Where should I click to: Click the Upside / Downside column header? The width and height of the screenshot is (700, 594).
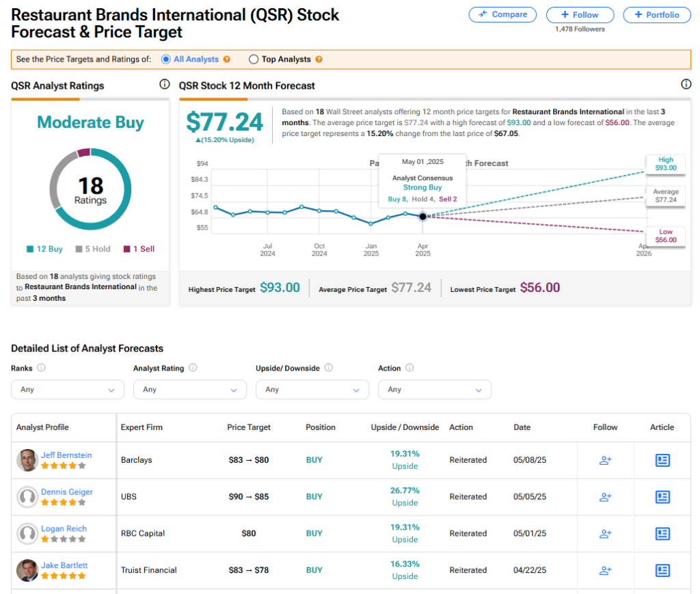click(x=405, y=427)
